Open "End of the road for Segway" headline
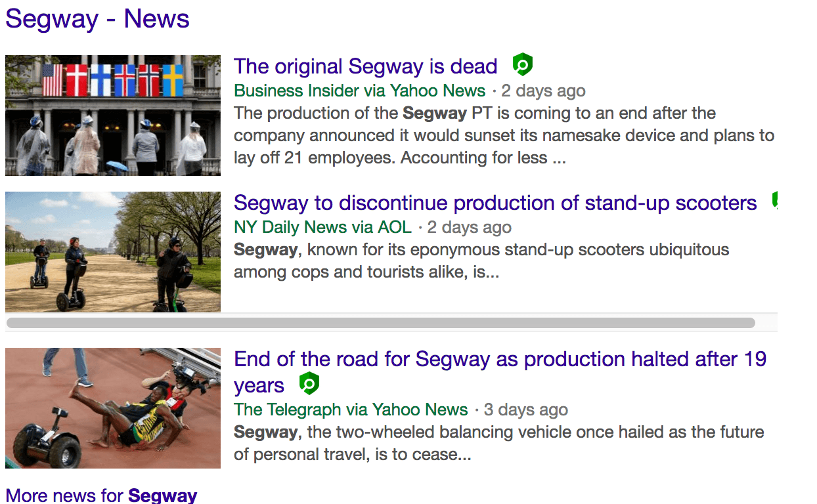The width and height of the screenshot is (817, 504). point(500,359)
